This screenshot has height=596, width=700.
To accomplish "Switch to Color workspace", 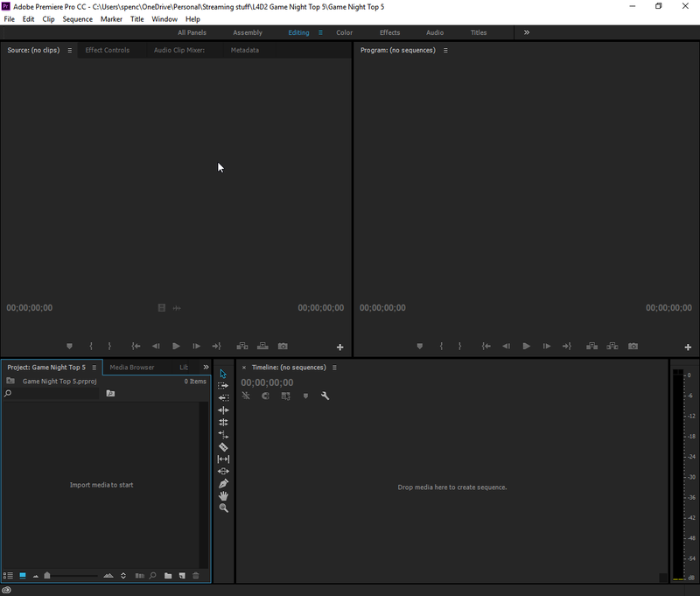I will [x=344, y=32].
